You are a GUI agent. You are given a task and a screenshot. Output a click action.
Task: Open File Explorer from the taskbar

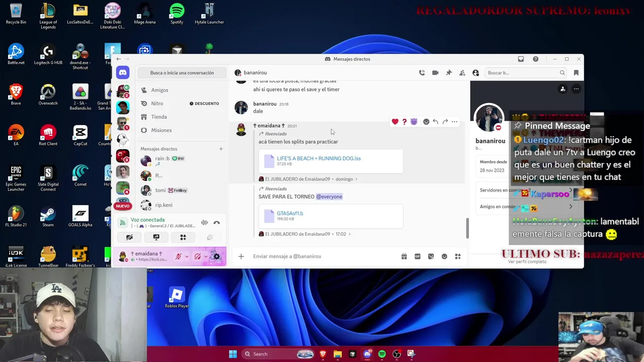pyautogui.click(x=338, y=354)
